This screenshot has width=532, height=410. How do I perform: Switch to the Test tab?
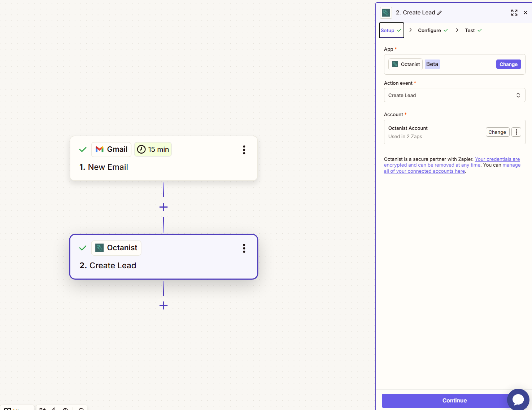[470, 30]
